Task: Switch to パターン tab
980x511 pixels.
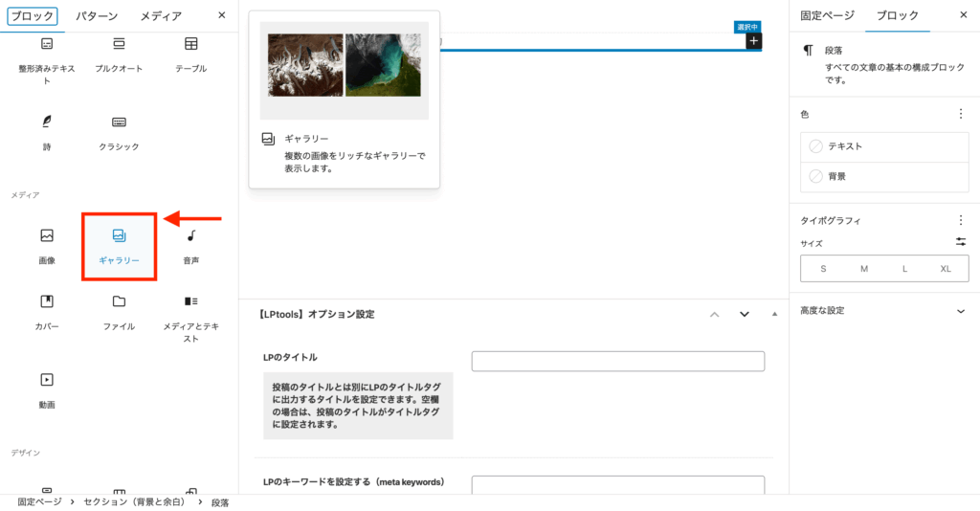Action: 97,15
